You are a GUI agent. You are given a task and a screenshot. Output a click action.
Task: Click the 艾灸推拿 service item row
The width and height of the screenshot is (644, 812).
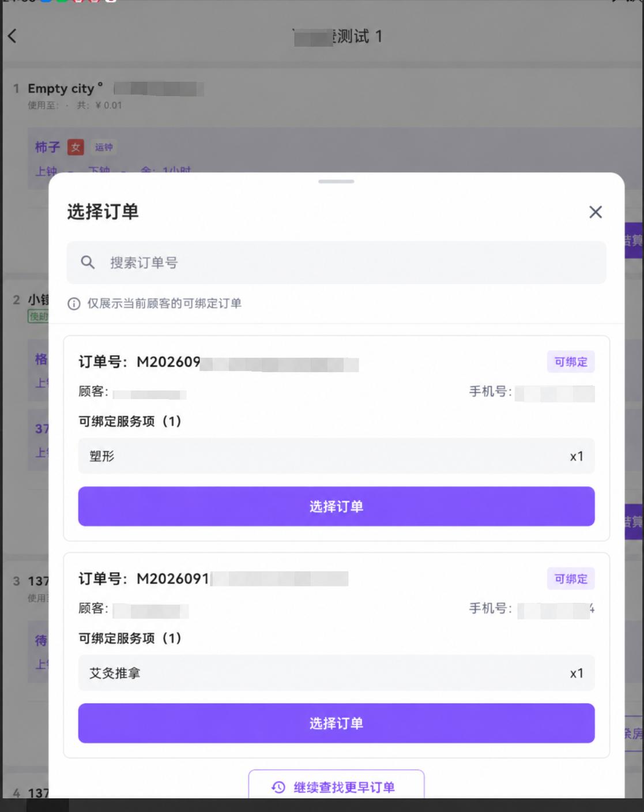point(336,673)
